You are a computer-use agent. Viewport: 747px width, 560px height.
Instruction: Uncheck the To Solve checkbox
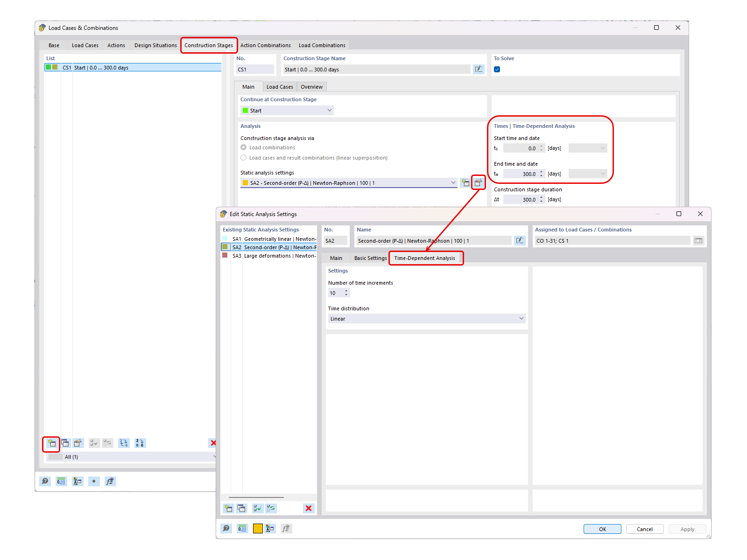coord(497,69)
